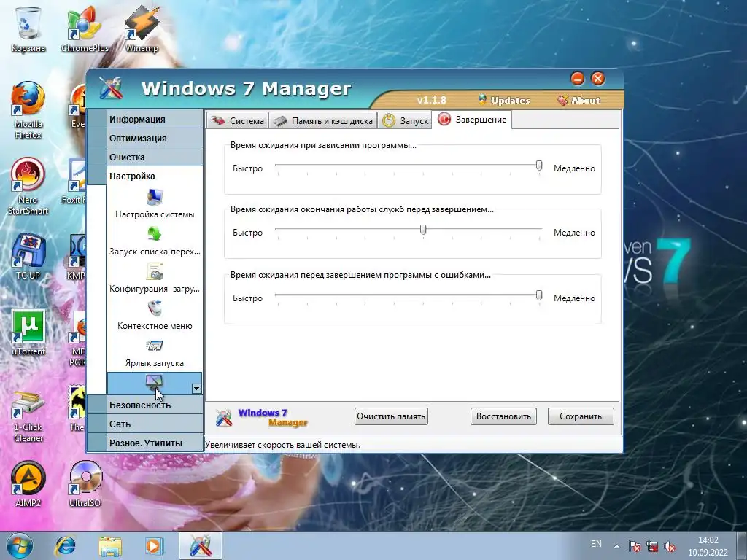Open Windows Explorer from taskbar

click(109, 545)
